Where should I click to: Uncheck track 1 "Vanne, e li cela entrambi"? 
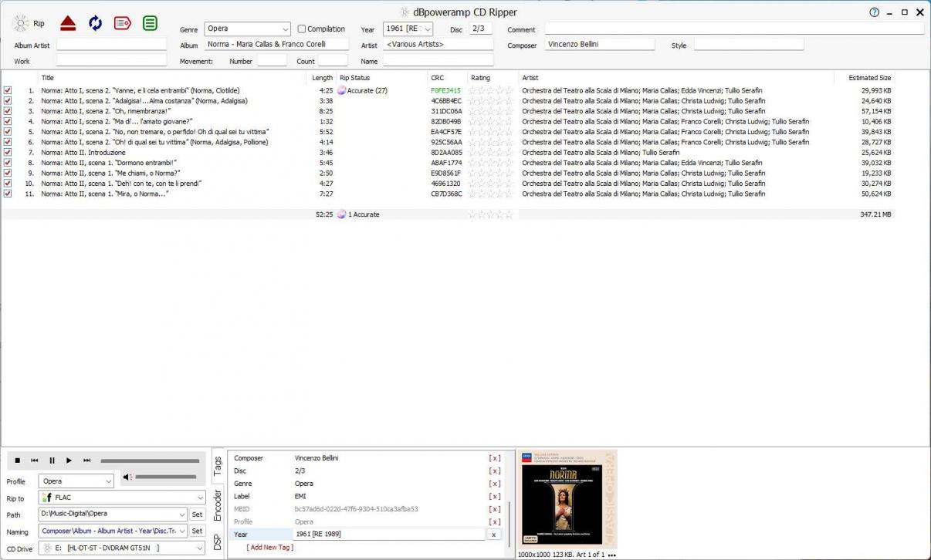8,90
